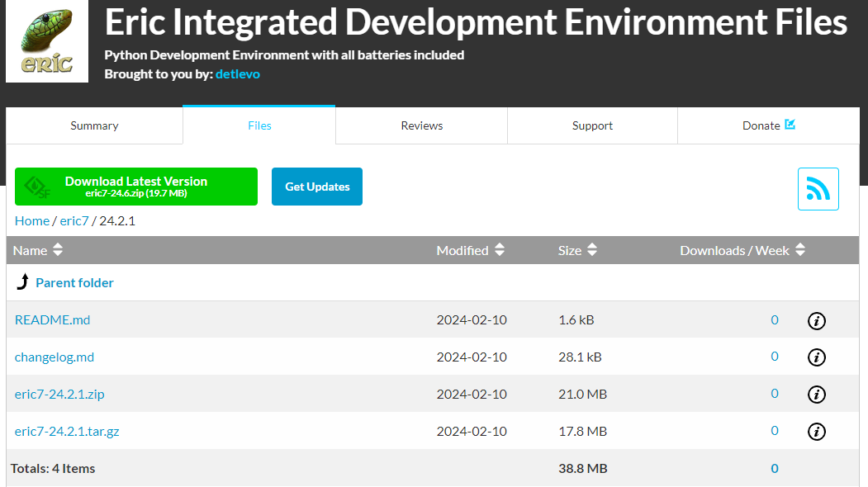Navigate to Home in the breadcrumb

32,221
